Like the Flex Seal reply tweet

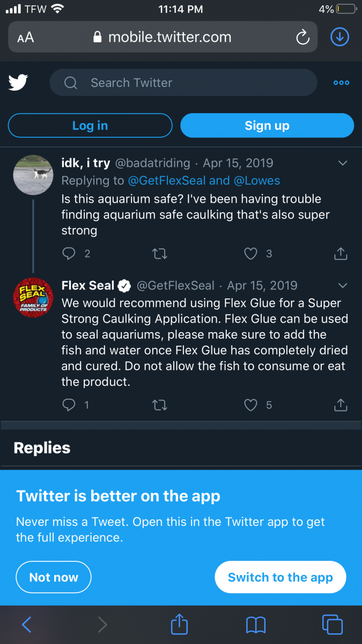251,405
